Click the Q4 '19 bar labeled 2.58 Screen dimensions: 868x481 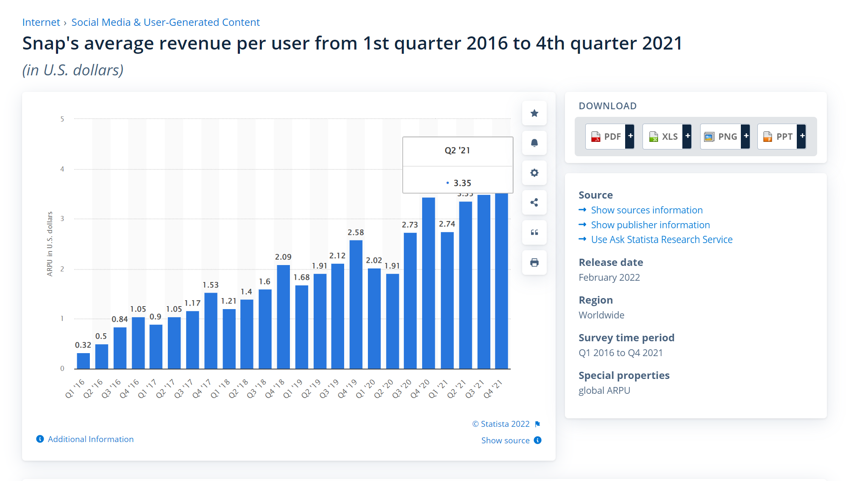(356, 304)
